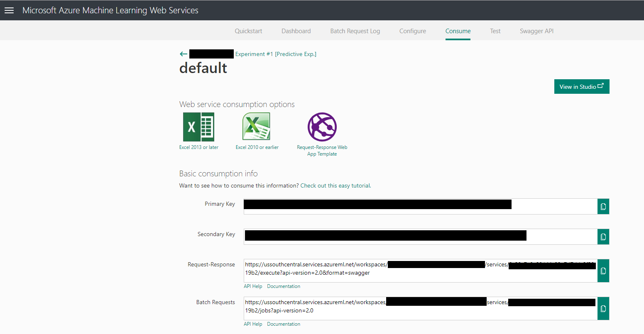The width and height of the screenshot is (644, 334).
Task: Choose the Excel 2010 or earlier option
Action: pos(256,127)
